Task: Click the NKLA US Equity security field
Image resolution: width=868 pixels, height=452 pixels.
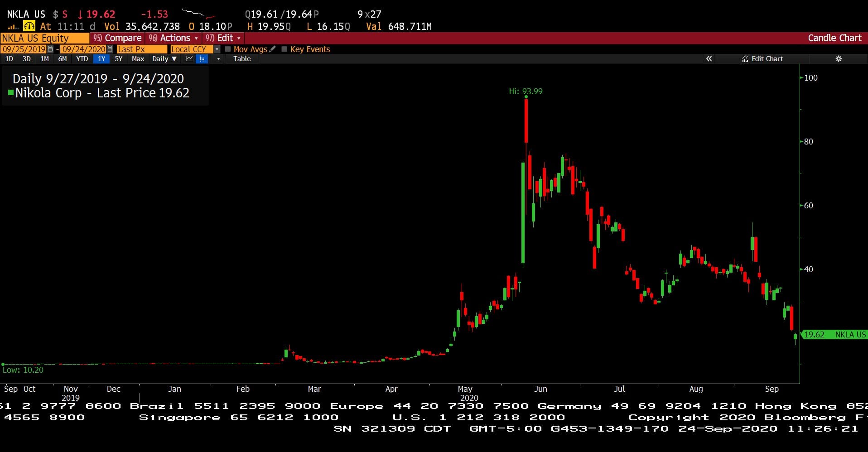Action: (x=45, y=38)
